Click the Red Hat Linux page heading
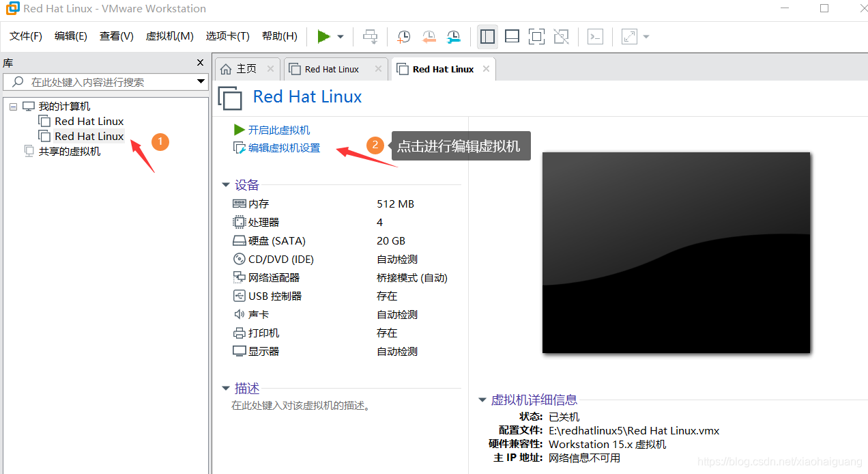868x474 pixels. tap(307, 97)
